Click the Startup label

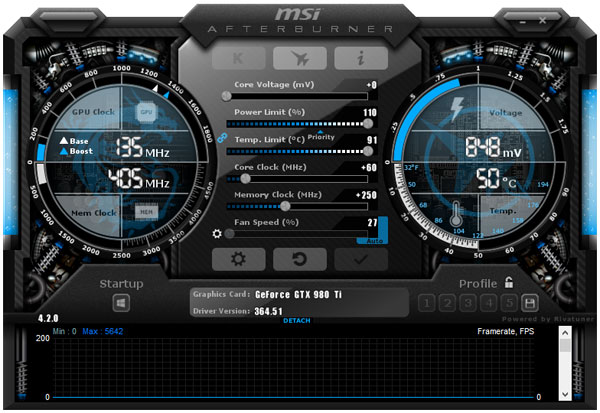121,284
